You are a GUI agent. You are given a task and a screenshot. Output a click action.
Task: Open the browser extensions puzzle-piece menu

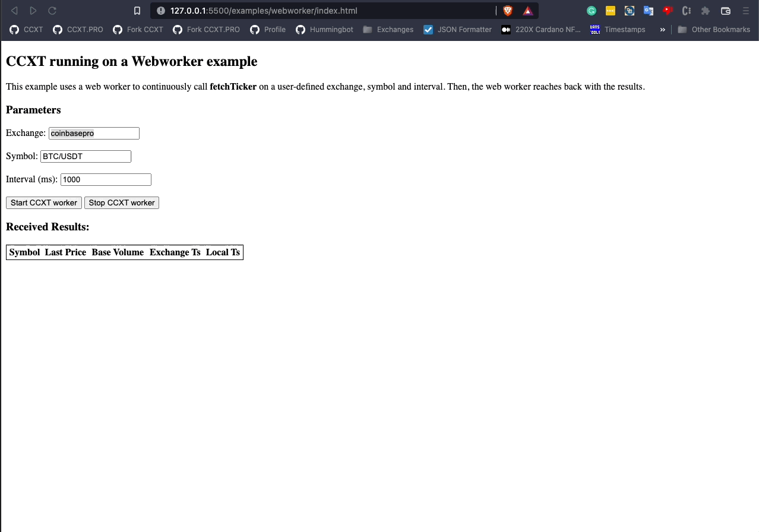[x=706, y=10]
